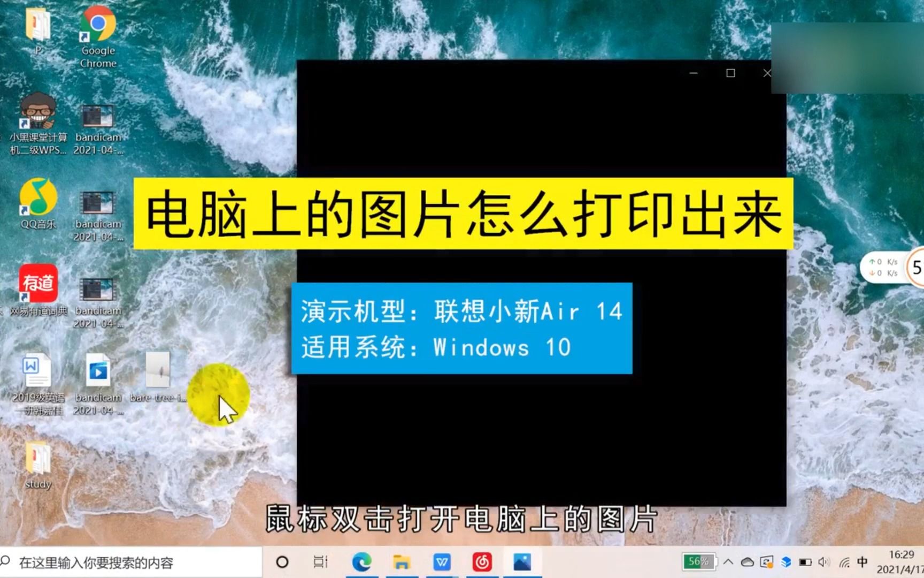Image resolution: width=924 pixels, height=578 pixels.
Task: Switch the 中 input method indicator
Action: click(863, 562)
